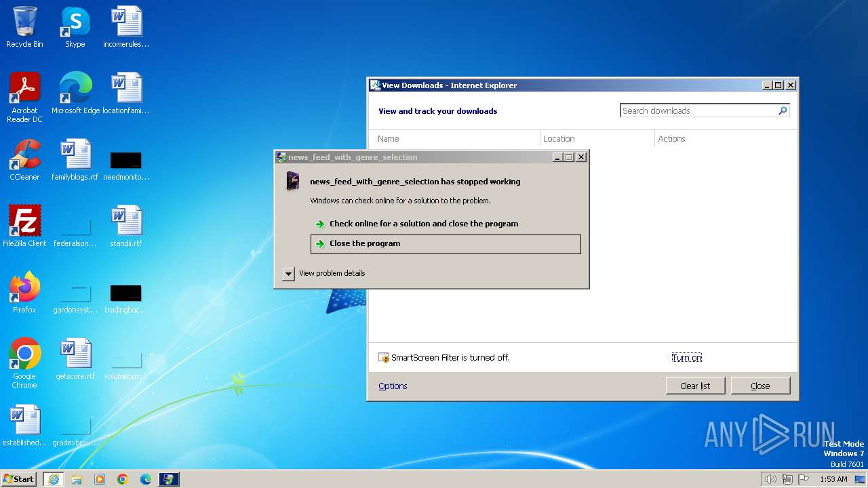This screenshot has height=488, width=868.
Task: Open Action Center flag tray icon
Action: 804,479
